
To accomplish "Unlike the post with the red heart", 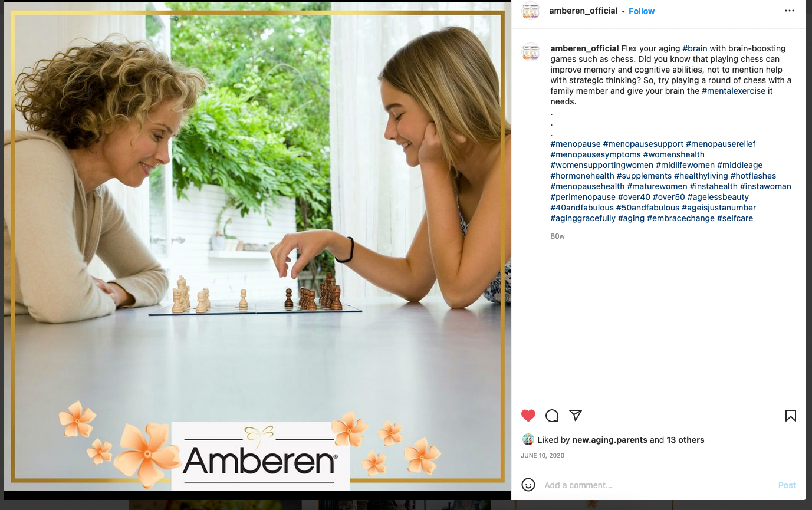I will coord(528,416).
